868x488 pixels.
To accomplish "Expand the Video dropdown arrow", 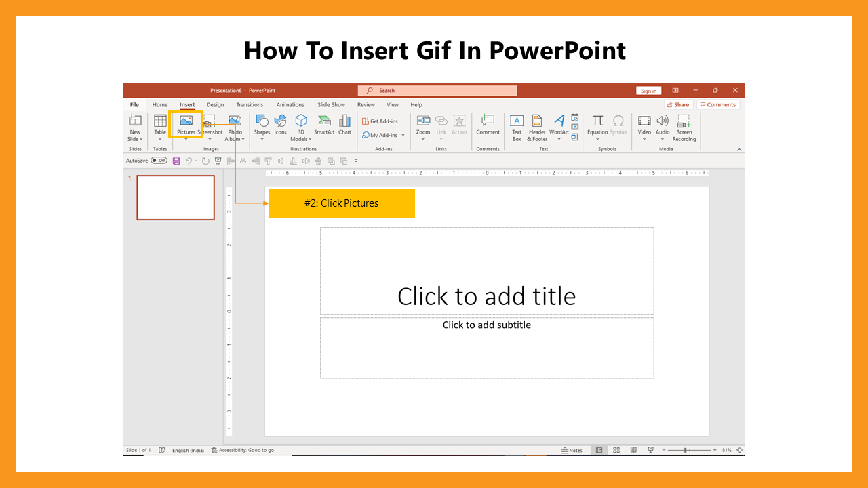I will click(644, 140).
